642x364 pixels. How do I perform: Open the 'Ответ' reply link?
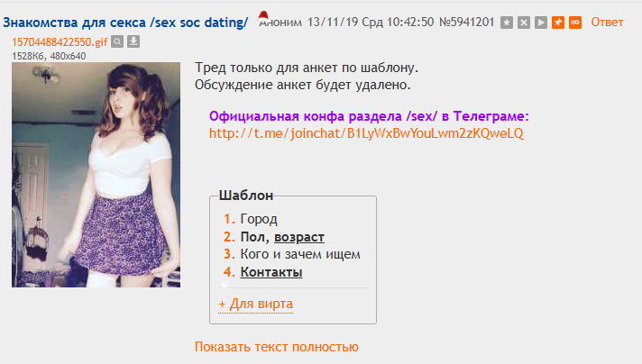click(x=607, y=23)
